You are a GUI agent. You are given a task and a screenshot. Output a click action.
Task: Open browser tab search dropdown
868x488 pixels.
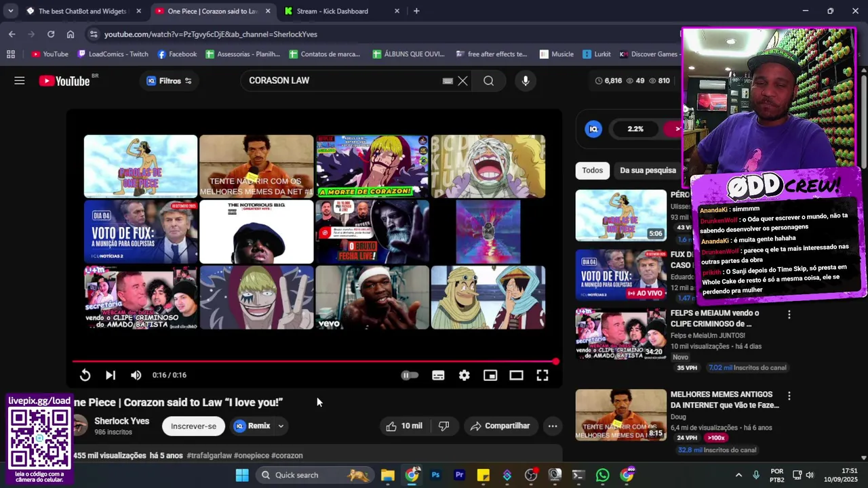[10, 11]
